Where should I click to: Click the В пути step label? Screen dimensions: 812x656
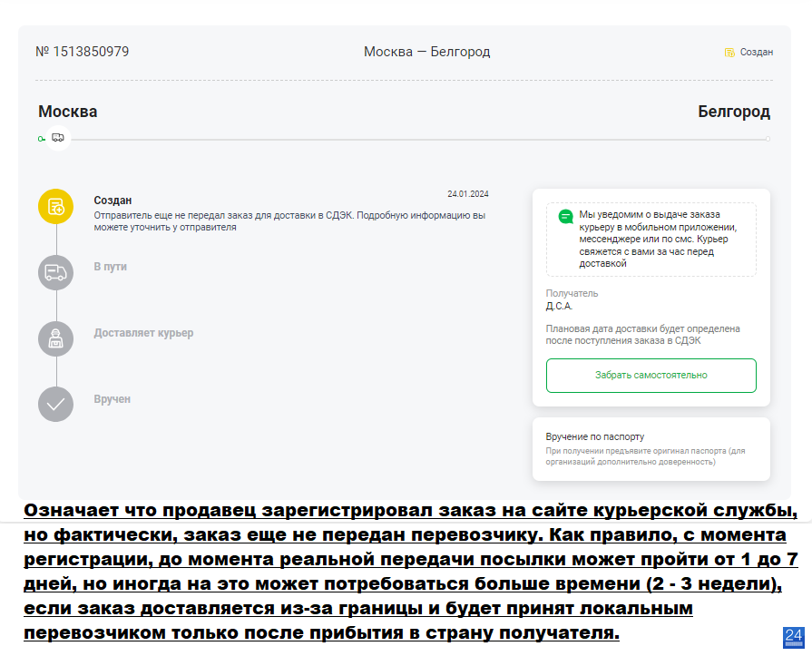(111, 267)
